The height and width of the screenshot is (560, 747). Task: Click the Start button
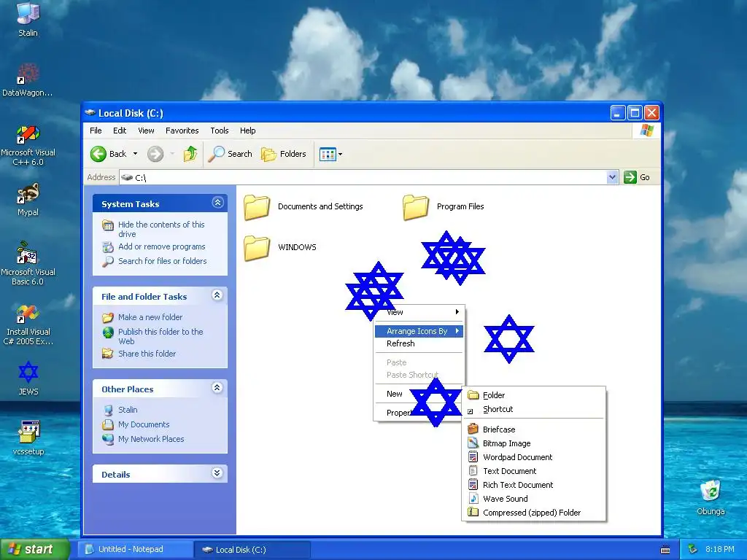click(34, 549)
